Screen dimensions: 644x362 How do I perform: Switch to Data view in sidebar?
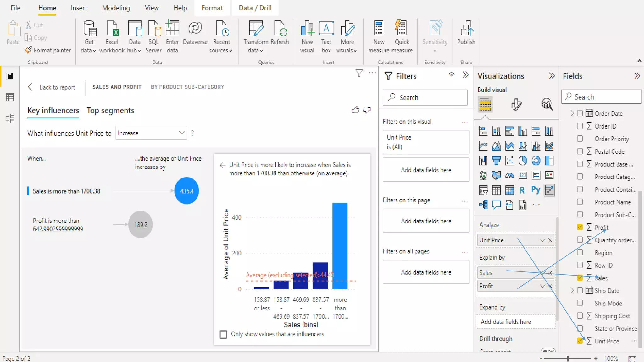pyautogui.click(x=10, y=97)
